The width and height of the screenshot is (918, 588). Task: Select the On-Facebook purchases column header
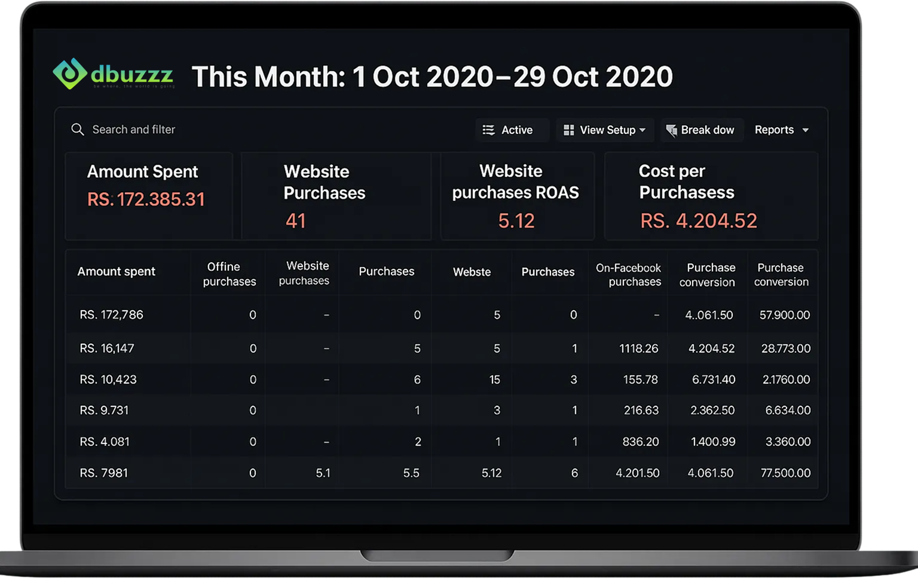[x=629, y=275]
